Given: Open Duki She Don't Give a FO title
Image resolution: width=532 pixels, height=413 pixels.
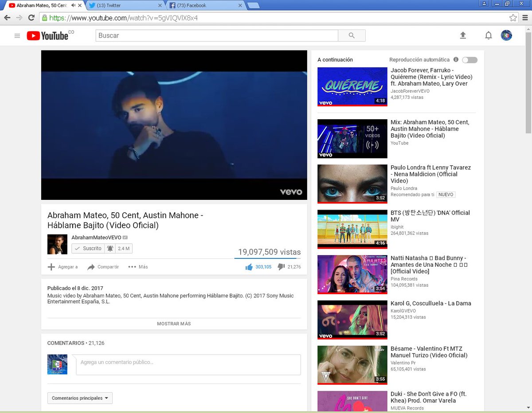Looking at the screenshot, I should pyautogui.click(x=428, y=397).
